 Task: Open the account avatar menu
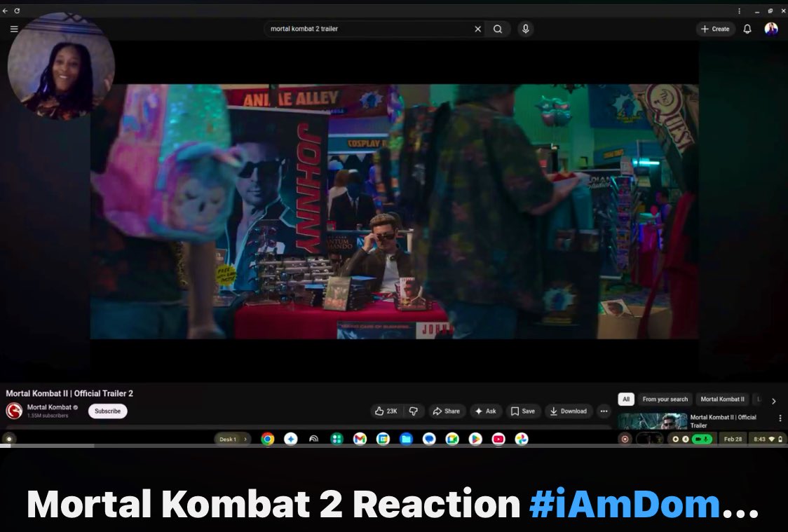(771, 29)
